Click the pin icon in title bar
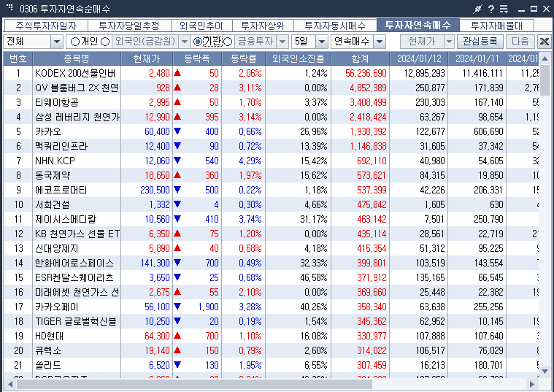Viewport: 554px width, 392px height. tap(477, 9)
